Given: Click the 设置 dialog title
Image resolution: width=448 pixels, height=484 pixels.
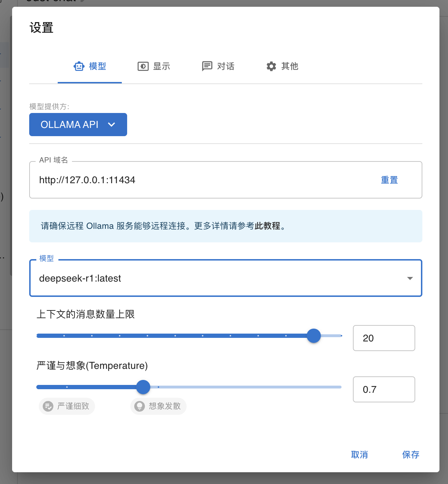Looking at the screenshot, I should [41, 28].
